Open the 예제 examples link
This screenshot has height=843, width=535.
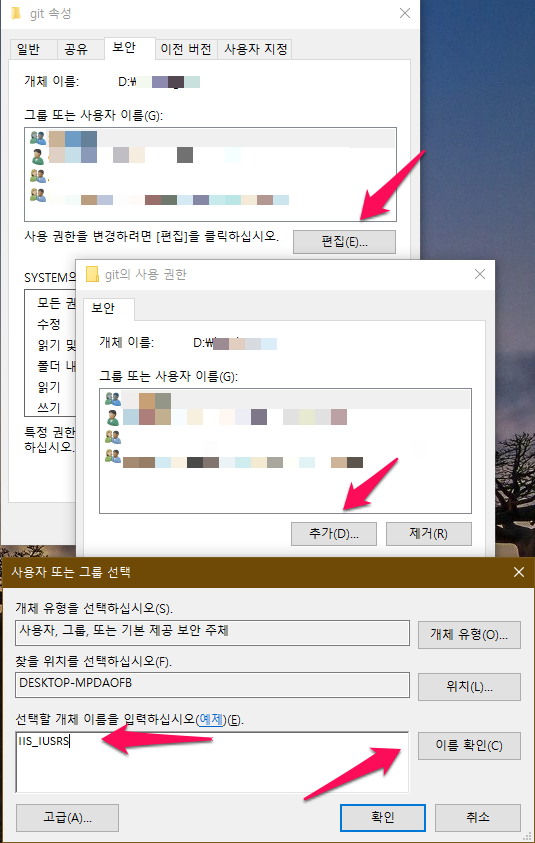click(x=211, y=719)
